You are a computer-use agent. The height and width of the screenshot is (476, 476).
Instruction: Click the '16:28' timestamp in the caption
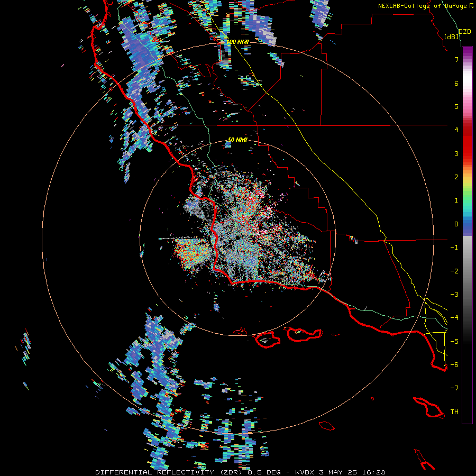[374, 472]
